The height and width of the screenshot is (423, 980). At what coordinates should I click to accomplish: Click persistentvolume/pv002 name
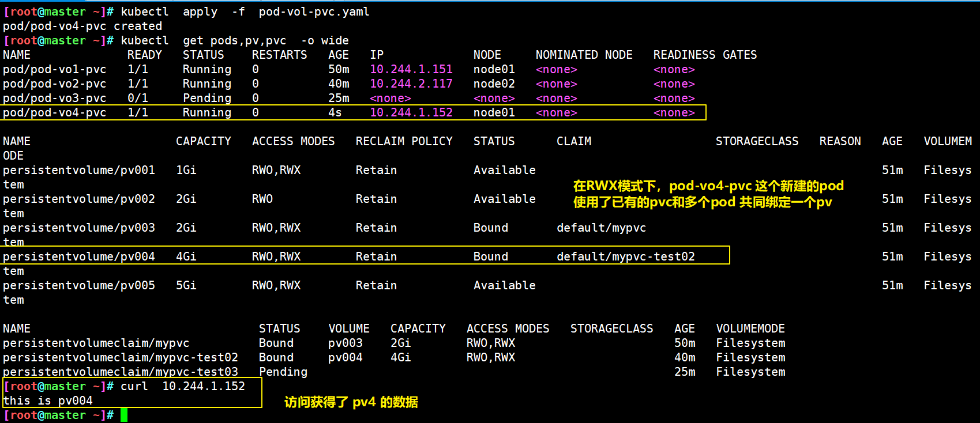pos(79,199)
